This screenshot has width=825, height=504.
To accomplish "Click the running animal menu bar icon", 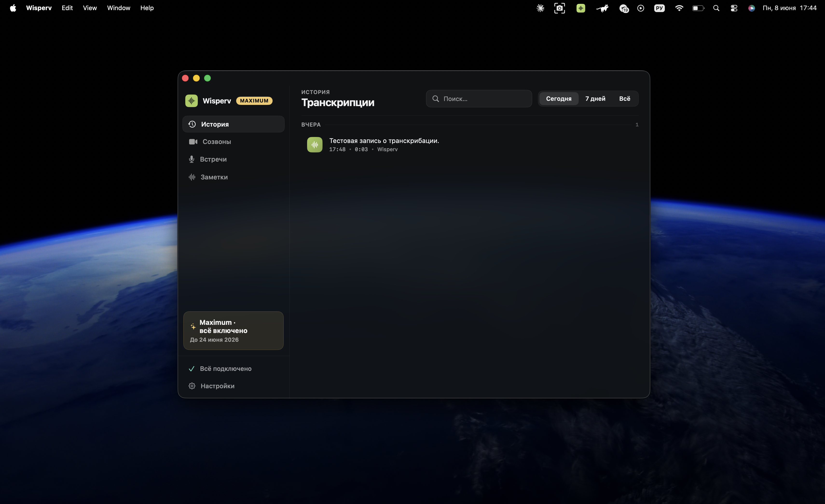I will tap(602, 8).
